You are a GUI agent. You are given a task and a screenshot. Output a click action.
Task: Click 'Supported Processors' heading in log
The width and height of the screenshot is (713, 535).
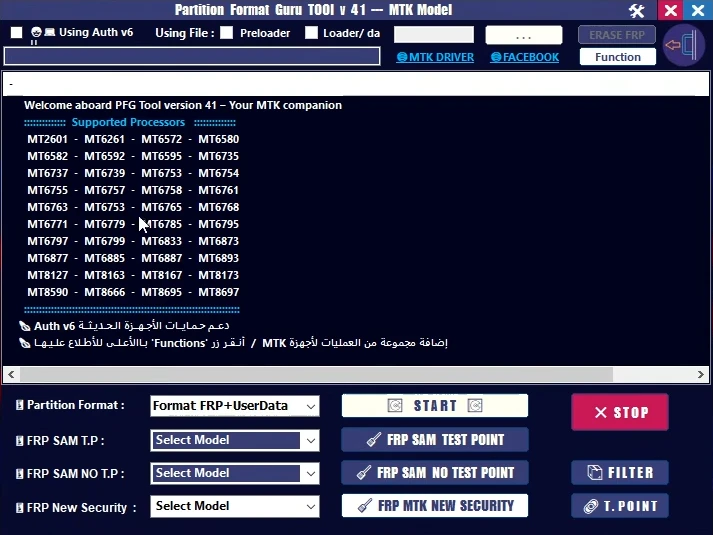pyautogui.click(x=128, y=122)
